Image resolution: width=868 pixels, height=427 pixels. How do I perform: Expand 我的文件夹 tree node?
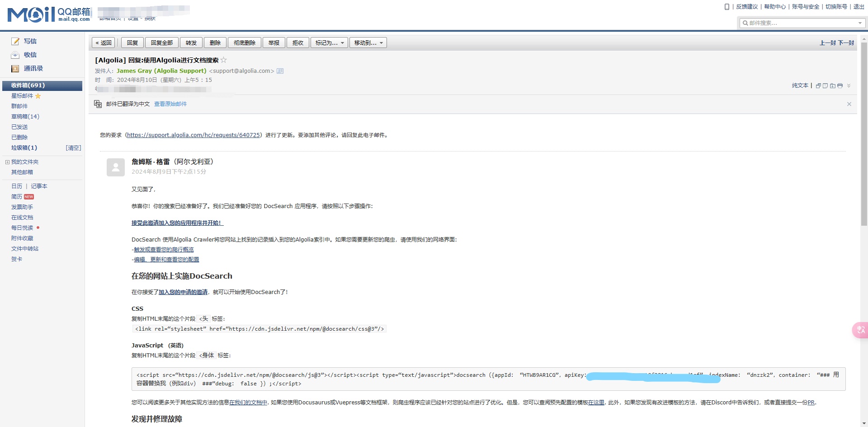pyautogui.click(x=7, y=162)
